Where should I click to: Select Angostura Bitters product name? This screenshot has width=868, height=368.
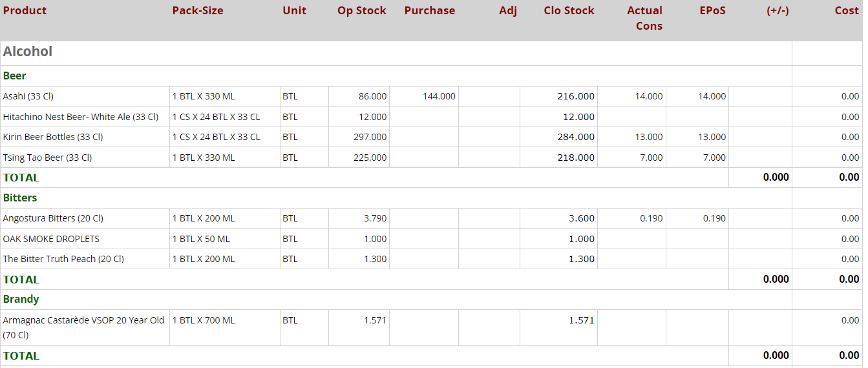(53, 218)
